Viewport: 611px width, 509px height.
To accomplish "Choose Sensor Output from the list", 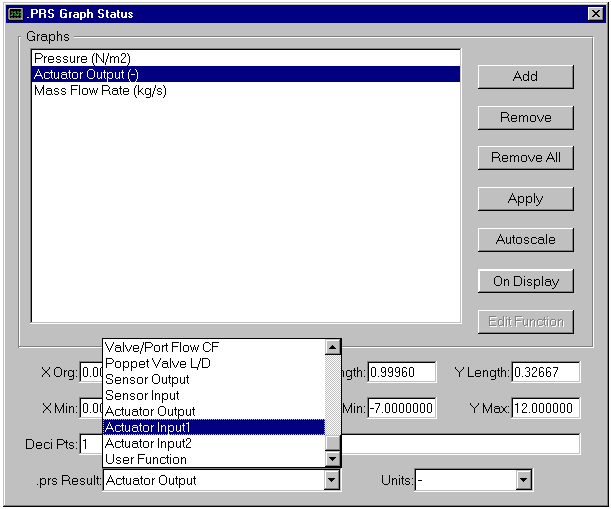I will point(214,379).
